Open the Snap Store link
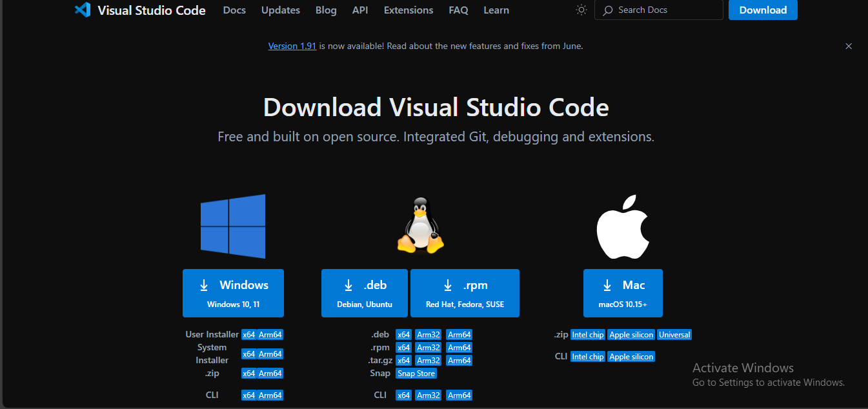Image resolution: width=868 pixels, height=409 pixels. click(416, 374)
